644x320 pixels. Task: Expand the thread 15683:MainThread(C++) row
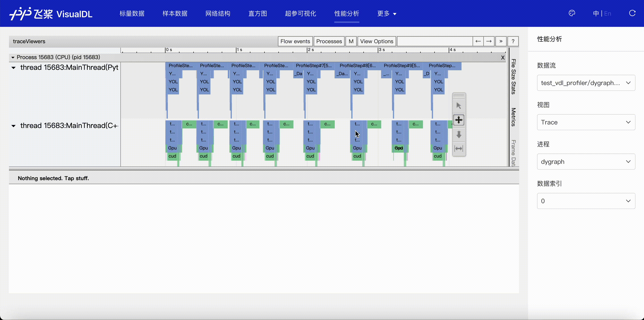[14, 125]
